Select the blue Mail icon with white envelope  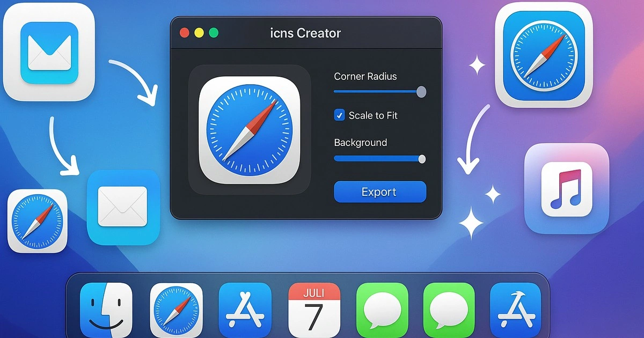click(x=123, y=208)
